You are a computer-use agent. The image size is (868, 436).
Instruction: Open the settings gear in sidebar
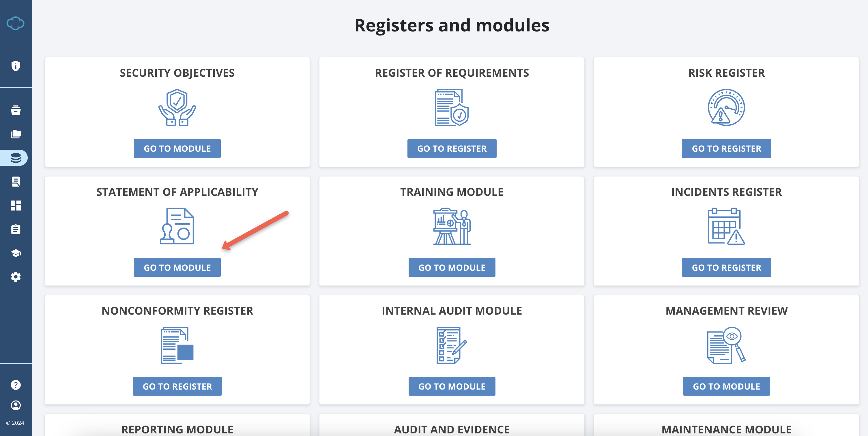tap(16, 277)
